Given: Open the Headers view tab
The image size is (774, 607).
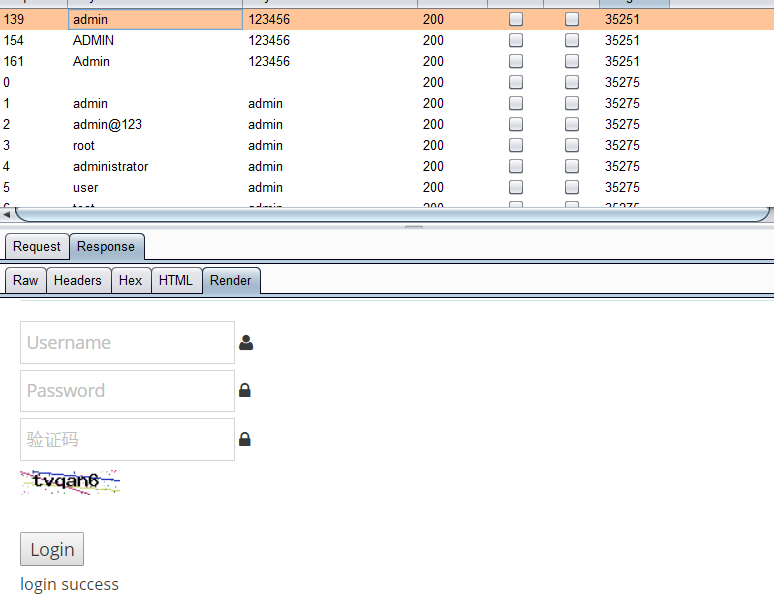Looking at the screenshot, I should 78,280.
